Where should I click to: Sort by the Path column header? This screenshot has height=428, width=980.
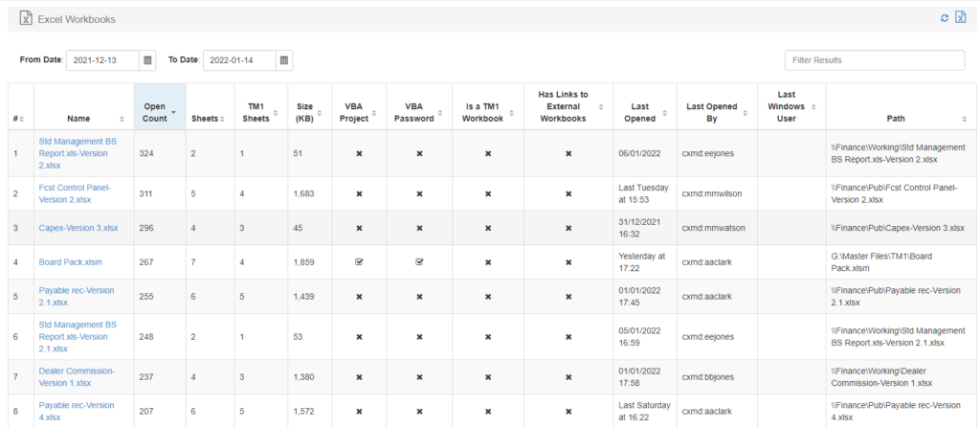(896, 119)
